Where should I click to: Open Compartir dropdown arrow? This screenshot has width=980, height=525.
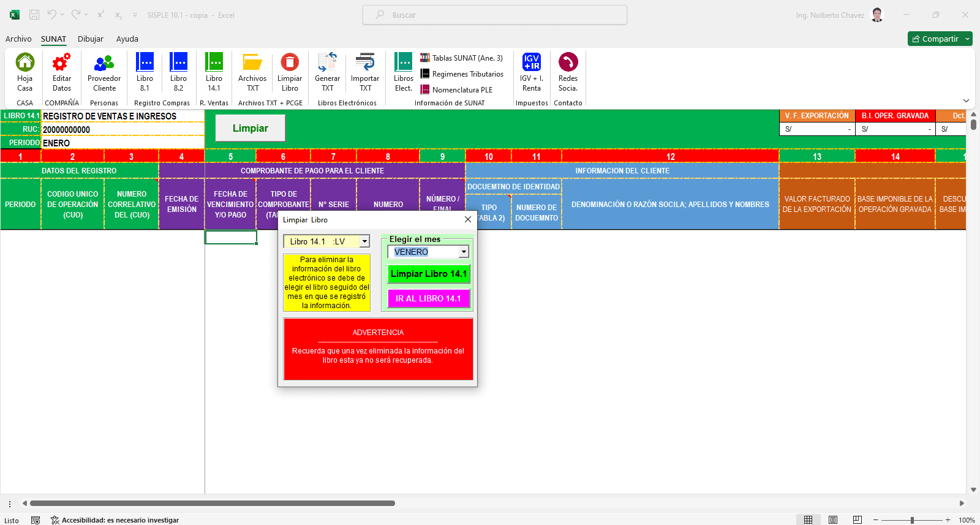click(967, 39)
